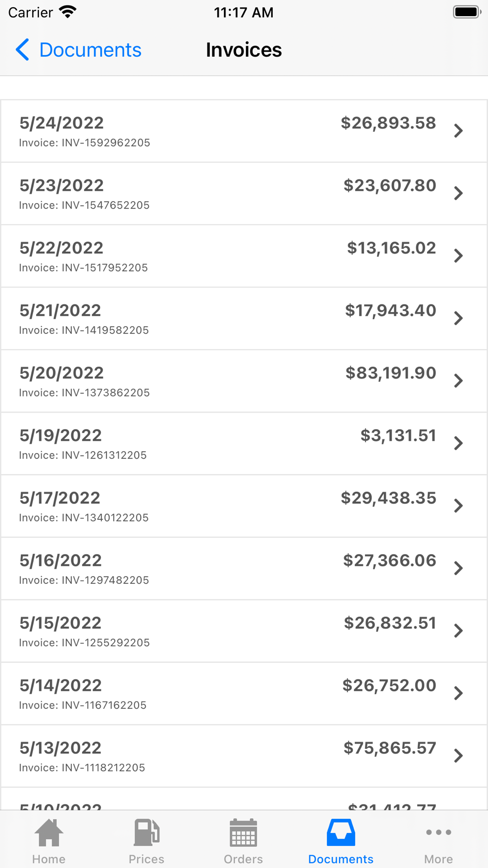488x868 pixels.
Task: Open the Prices fuel pump icon
Action: (x=146, y=833)
